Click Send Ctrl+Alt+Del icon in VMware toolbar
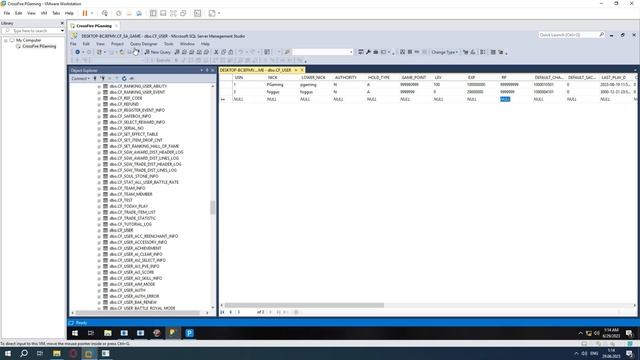Image resolution: width=640 pixels, height=360 pixels. pos(105,13)
